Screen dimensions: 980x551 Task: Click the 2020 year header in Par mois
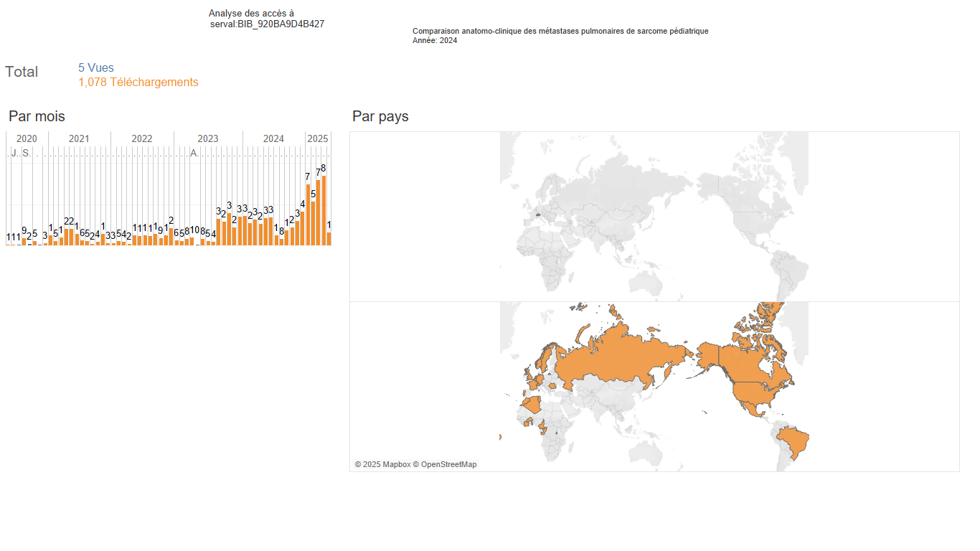click(27, 138)
